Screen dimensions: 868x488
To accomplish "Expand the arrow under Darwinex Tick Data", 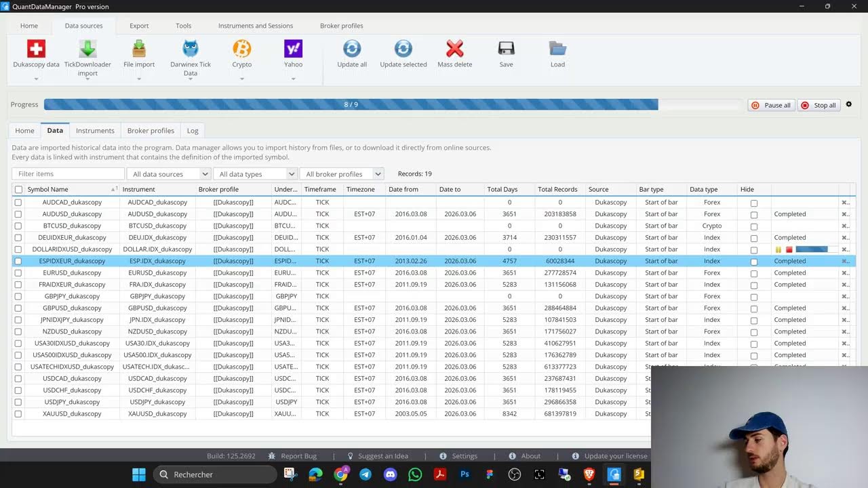I will click(x=191, y=79).
